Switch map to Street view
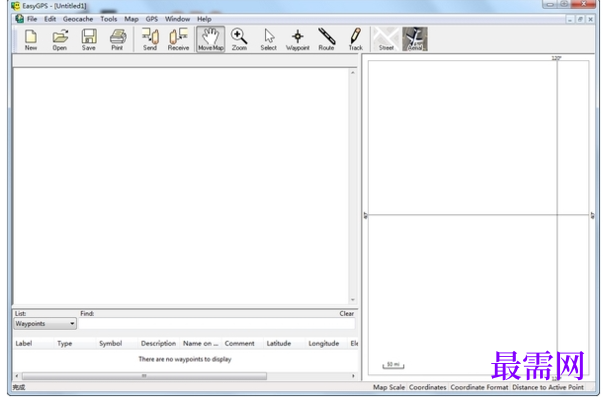Screen dimensions: 603x397 pyautogui.click(x=386, y=39)
